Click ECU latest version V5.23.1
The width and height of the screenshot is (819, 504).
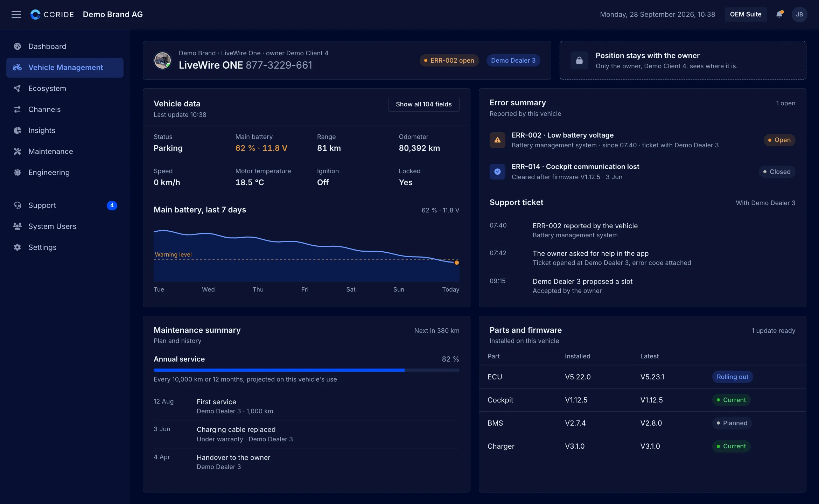pos(652,377)
